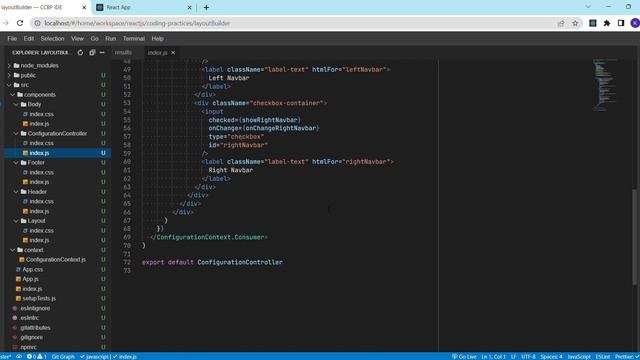
Task: Click Git Graph in status bar
Action: pyautogui.click(x=63, y=356)
